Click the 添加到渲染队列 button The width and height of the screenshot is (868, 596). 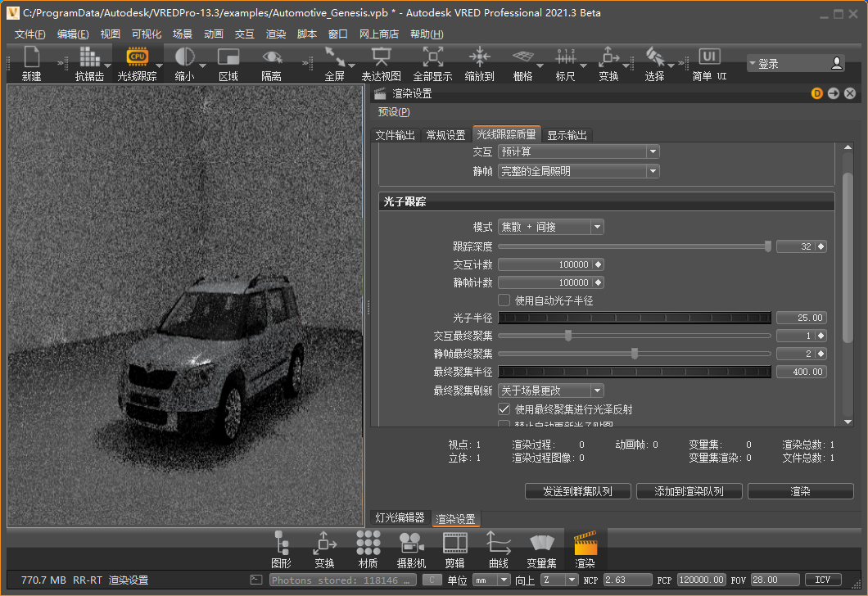tap(689, 491)
